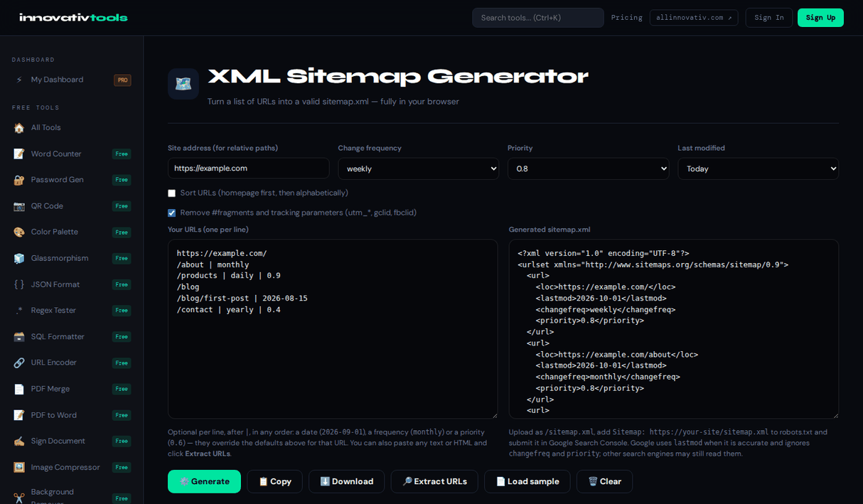Screen dimensions: 863x504
Task: Click the Color Palette icon
Action: pos(19,232)
